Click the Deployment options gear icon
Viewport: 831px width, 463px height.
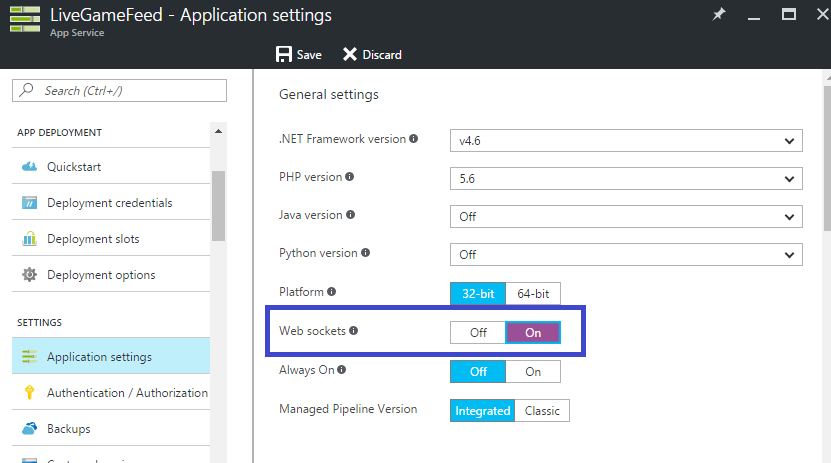[x=29, y=275]
